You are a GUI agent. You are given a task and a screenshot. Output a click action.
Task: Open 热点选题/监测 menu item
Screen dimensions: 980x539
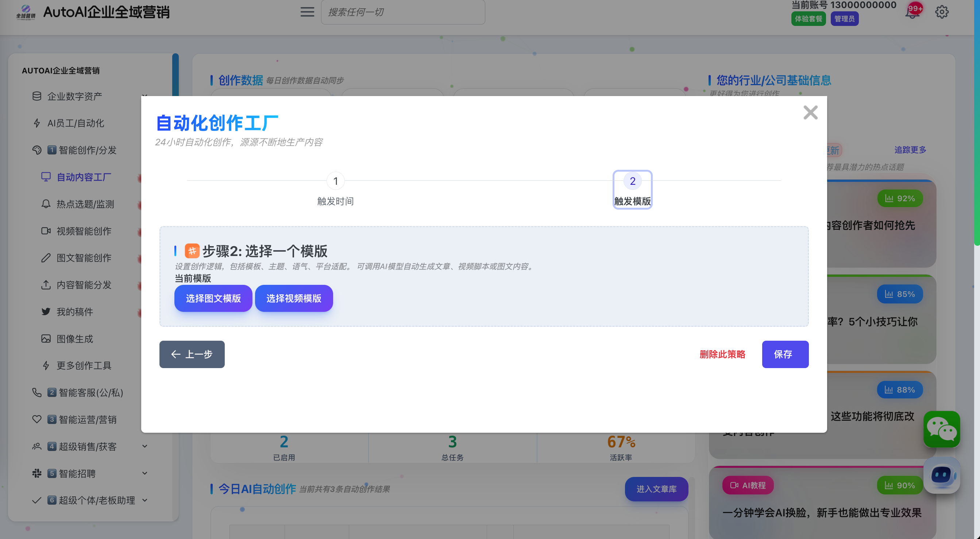[85, 204]
